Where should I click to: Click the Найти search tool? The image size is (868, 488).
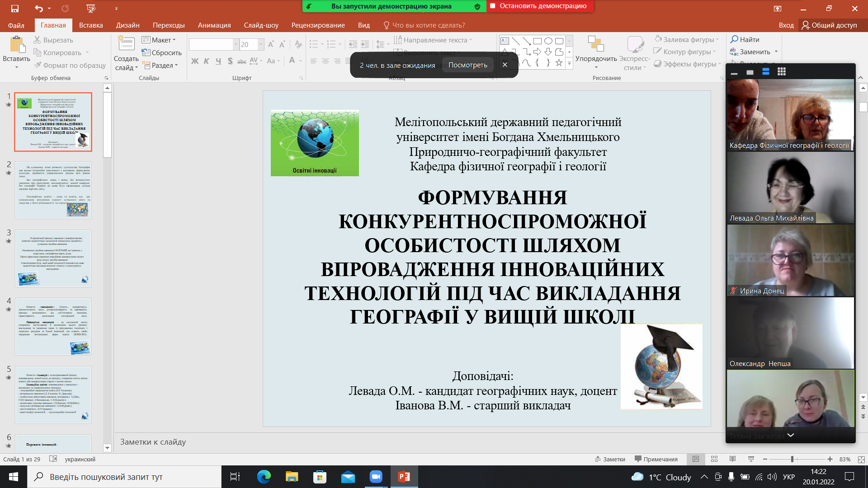click(745, 40)
